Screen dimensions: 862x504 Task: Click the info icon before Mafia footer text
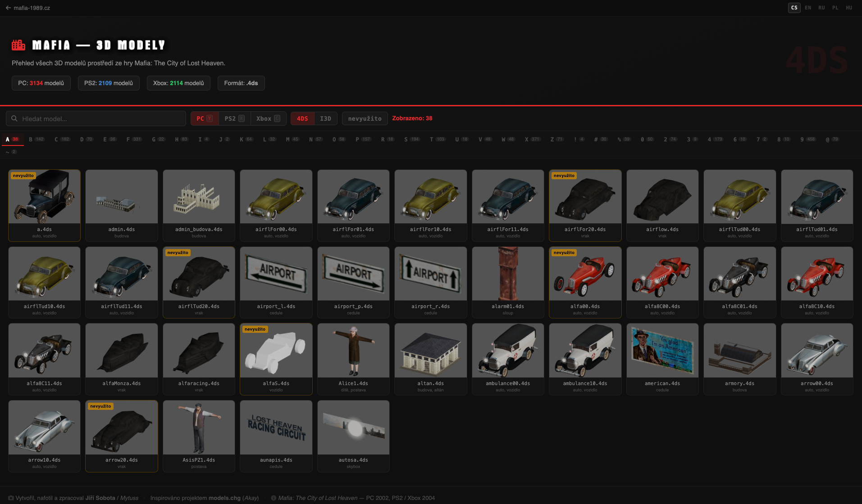(x=274, y=498)
